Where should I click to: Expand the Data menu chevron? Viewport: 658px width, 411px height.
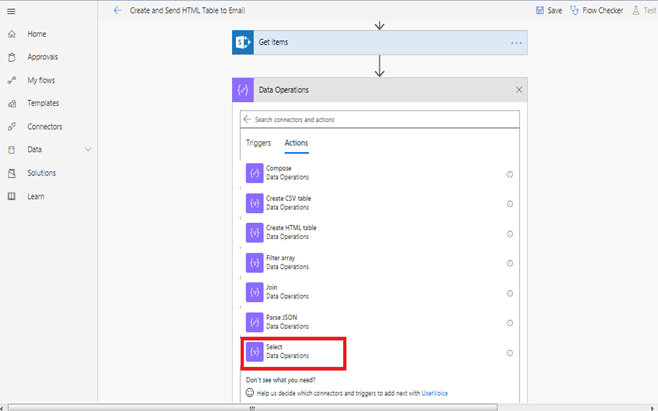tap(88, 149)
